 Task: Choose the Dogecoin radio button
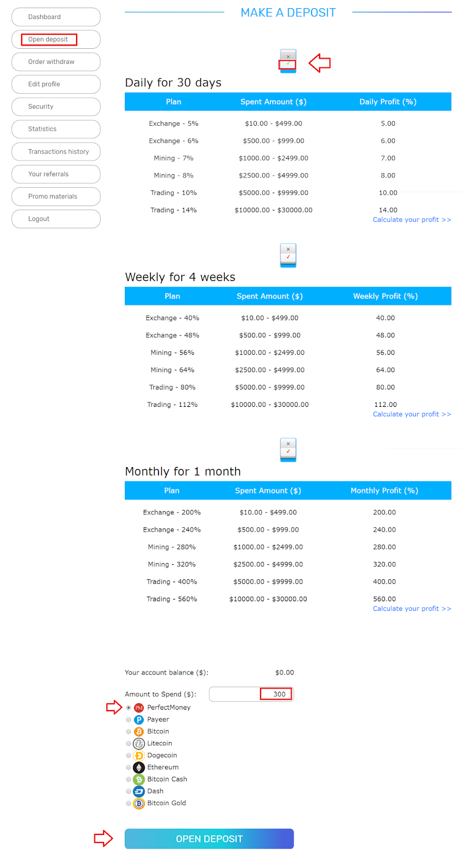[129, 755]
